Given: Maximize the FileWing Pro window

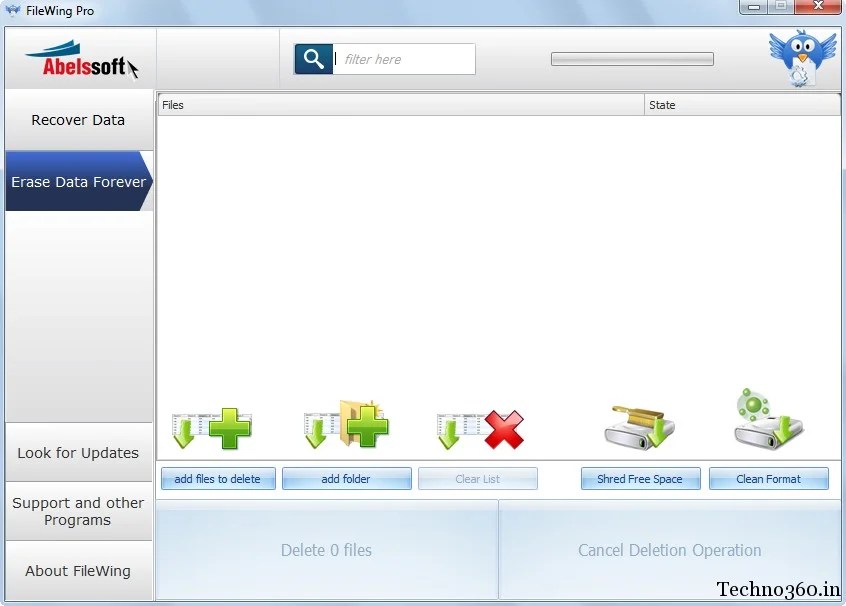Looking at the screenshot, I should pyautogui.click(x=781, y=6).
